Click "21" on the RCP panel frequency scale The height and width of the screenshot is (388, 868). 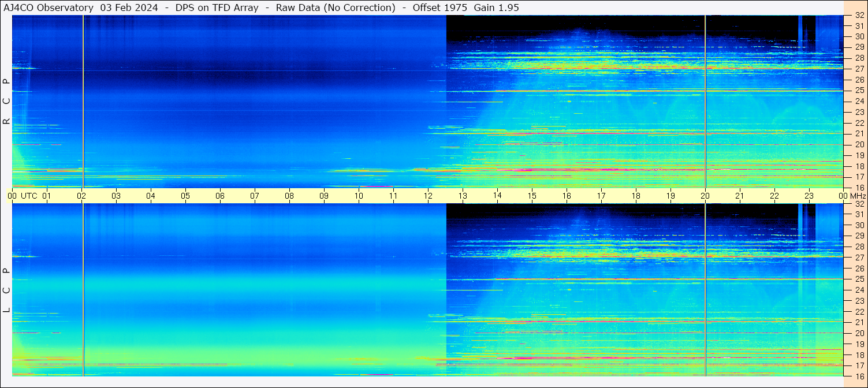859,134
